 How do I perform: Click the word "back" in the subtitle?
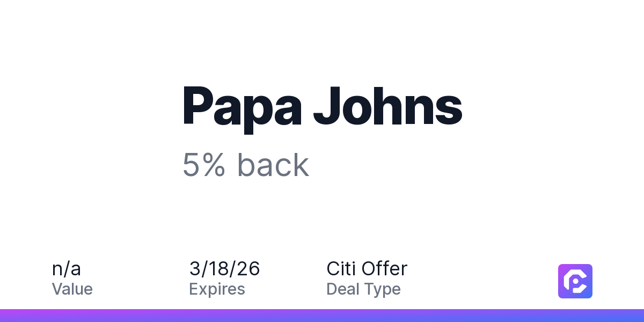(x=273, y=165)
